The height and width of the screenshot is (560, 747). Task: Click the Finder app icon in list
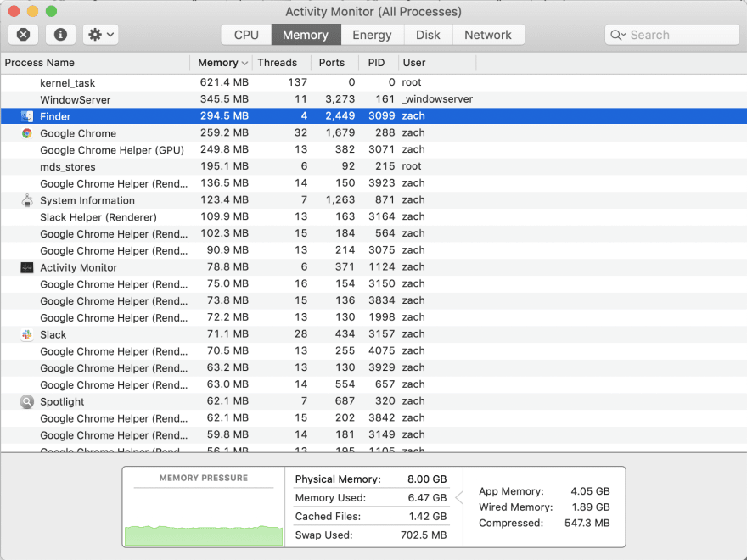[27, 116]
